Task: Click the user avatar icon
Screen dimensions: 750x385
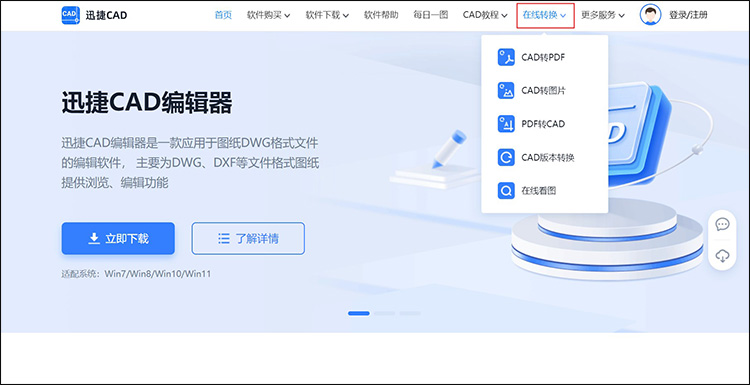Action: pos(651,15)
